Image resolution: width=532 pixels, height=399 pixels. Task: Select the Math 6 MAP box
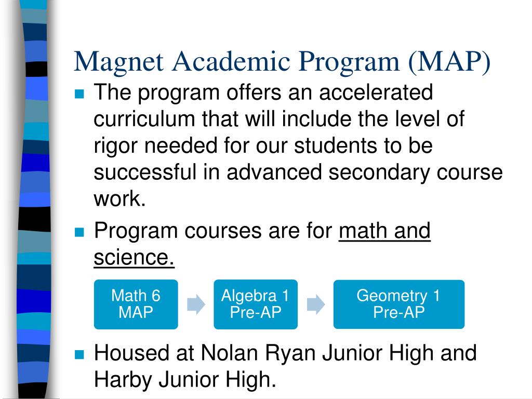(x=136, y=304)
